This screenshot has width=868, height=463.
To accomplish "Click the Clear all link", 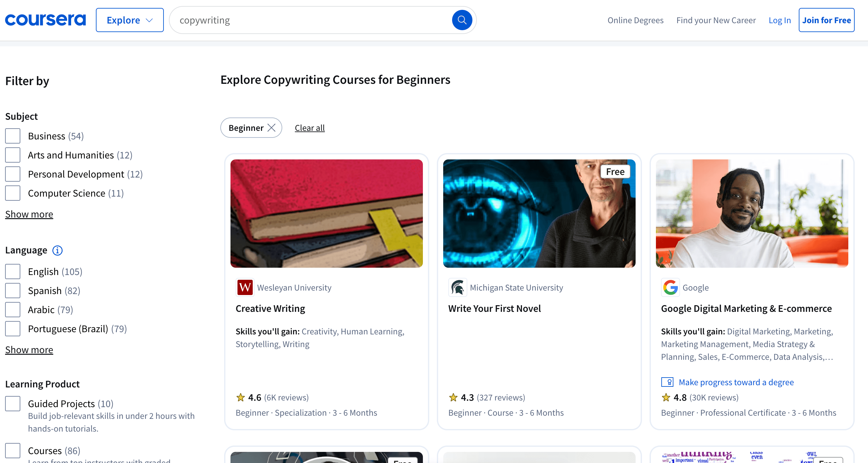I will click(x=309, y=128).
